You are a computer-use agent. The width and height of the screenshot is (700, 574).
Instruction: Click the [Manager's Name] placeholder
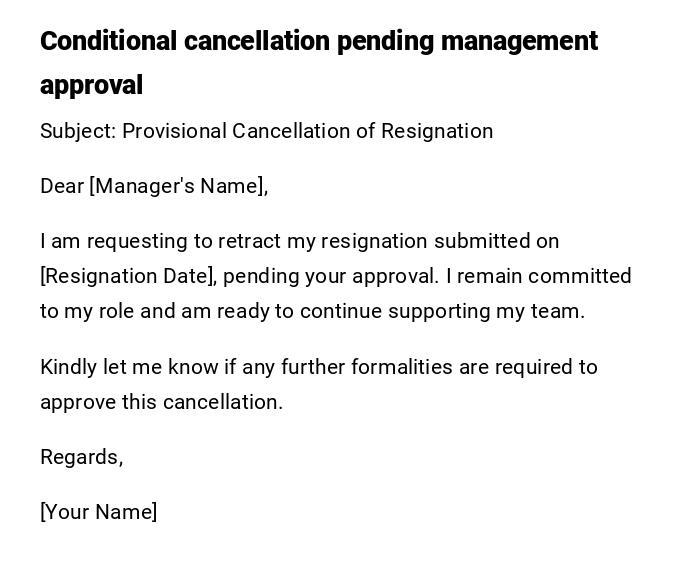click(x=178, y=186)
